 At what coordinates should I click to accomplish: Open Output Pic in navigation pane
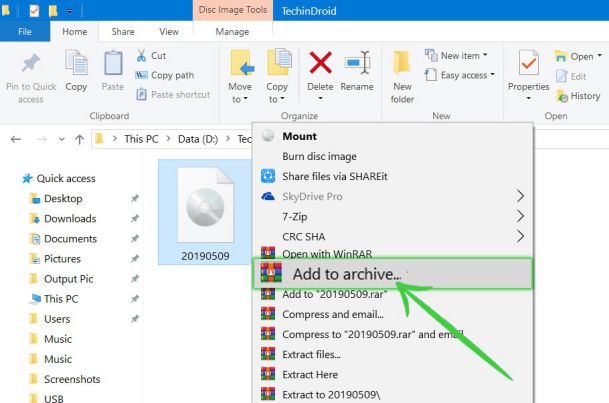pyautogui.click(x=68, y=279)
